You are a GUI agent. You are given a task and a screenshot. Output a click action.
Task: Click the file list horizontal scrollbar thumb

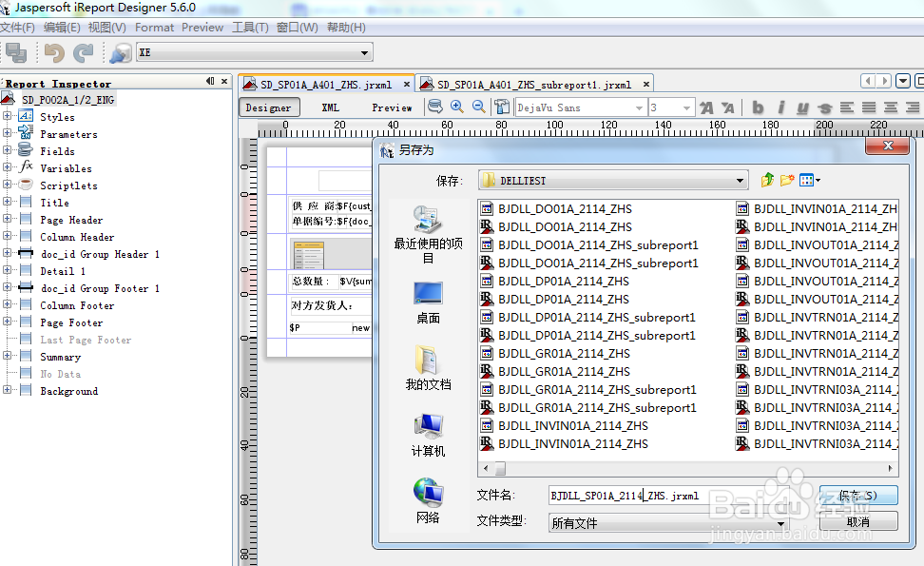pyautogui.click(x=500, y=469)
